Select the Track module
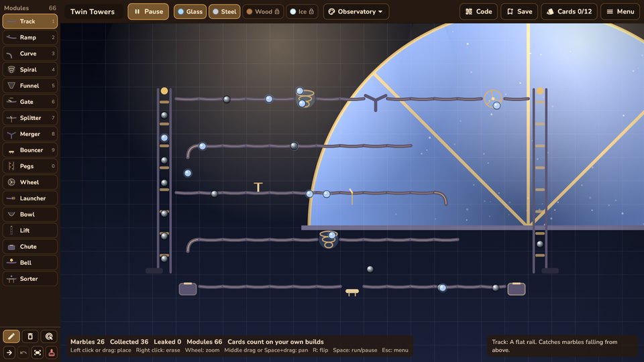 [x=30, y=21]
